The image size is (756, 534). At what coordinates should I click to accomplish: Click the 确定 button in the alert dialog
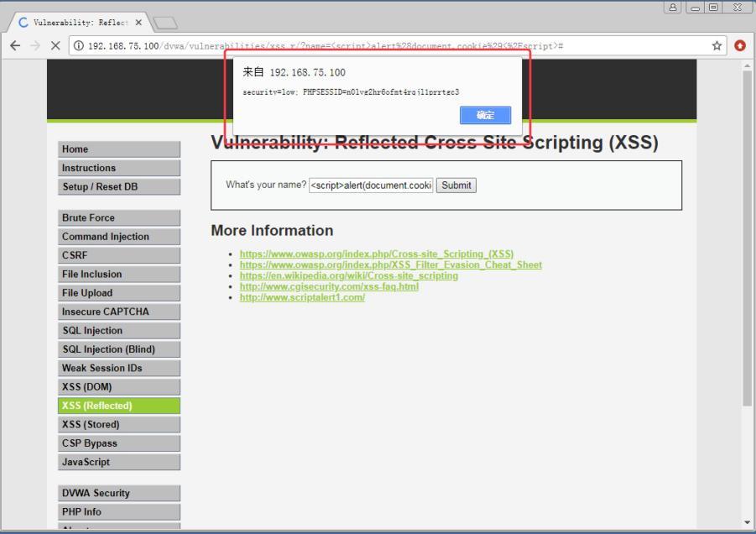pyautogui.click(x=484, y=115)
